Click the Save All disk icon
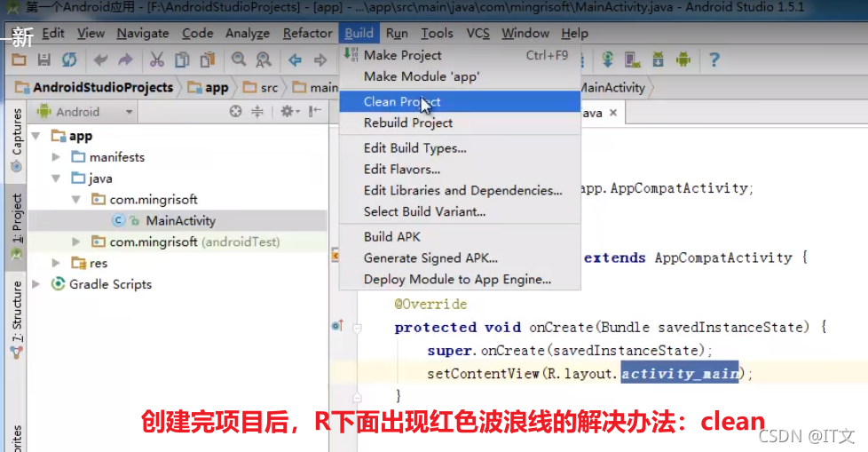Image resolution: width=868 pixels, height=452 pixels. (x=43, y=59)
